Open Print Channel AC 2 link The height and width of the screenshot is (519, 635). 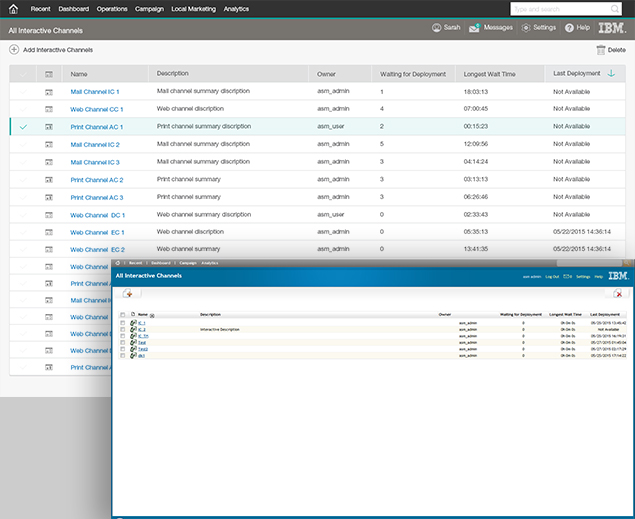point(97,180)
